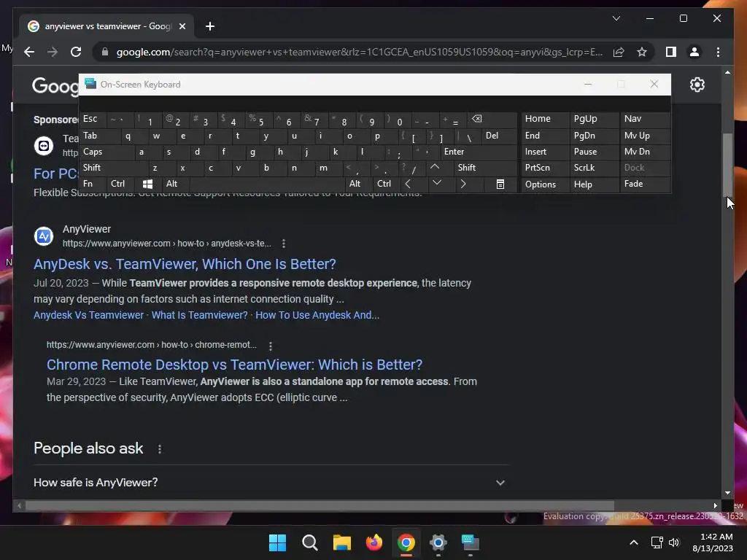Open Chrome Remote Desktop vs TeamViewer link
The width and height of the screenshot is (747, 560).
pyautogui.click(x=234, y=365)
